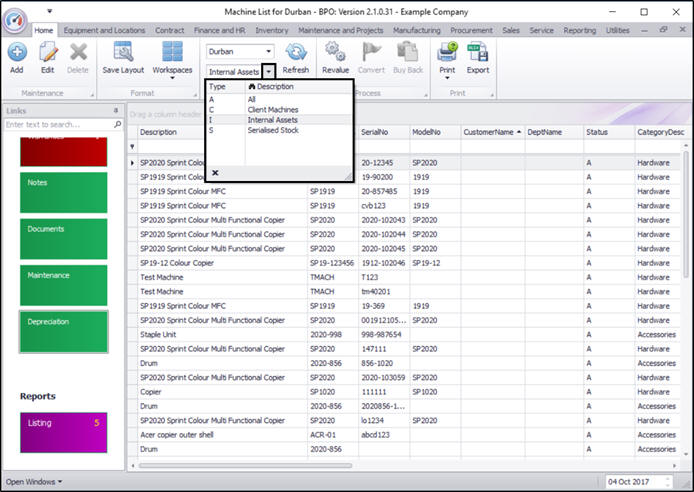Click the Edit pencil icon
Image resolution: width=694 pixels, height=492 pixels.
click(47, 53)
